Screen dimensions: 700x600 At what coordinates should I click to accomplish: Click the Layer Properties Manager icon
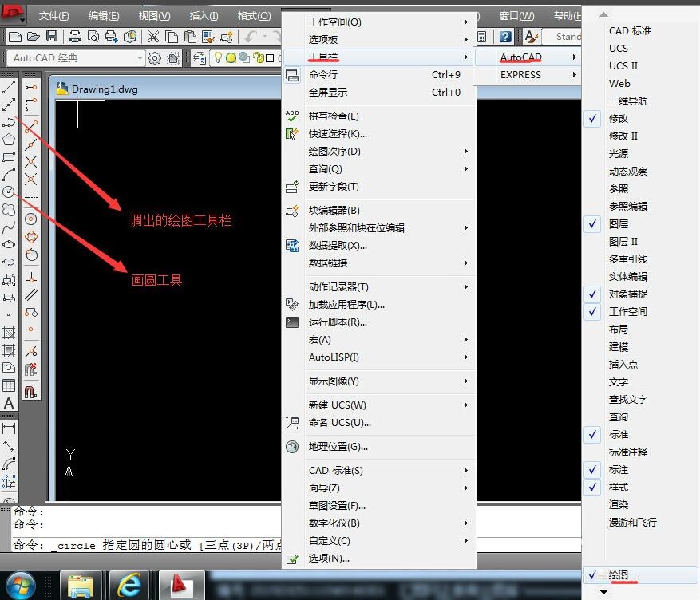click(200, 58)
